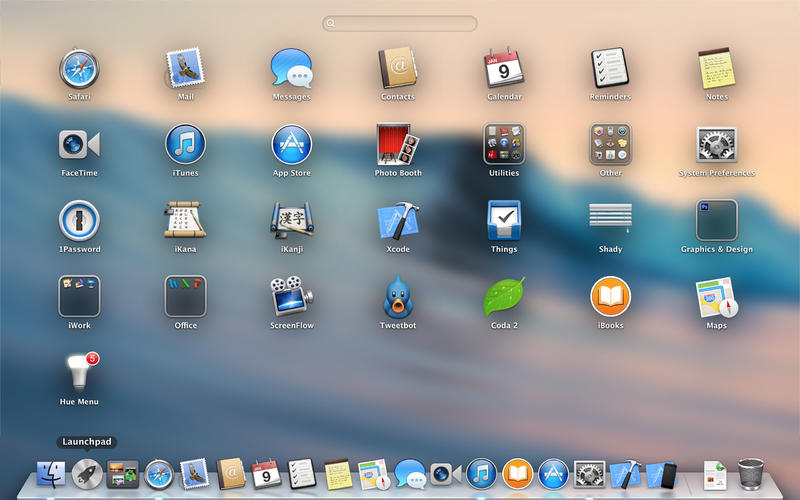
Task: Click the Launchpad rocket icon in Dock
Action: tap(87, 474)
